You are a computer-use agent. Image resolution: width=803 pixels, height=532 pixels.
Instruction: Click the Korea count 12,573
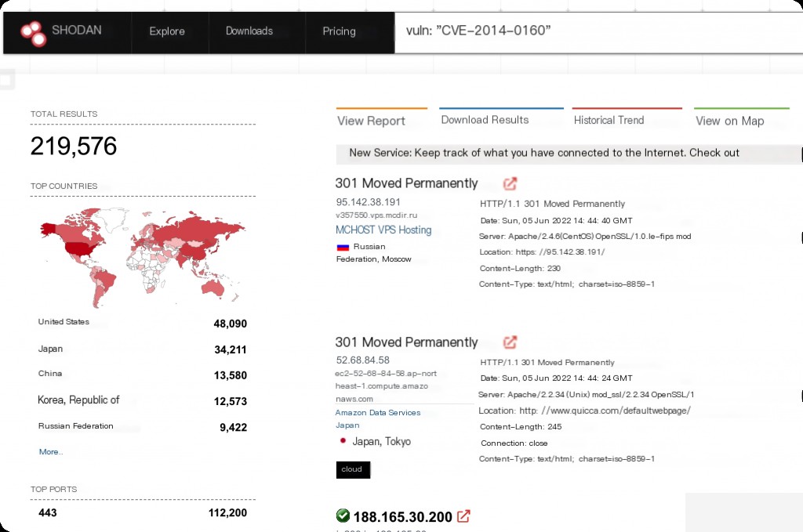click(x=231, y=402)
